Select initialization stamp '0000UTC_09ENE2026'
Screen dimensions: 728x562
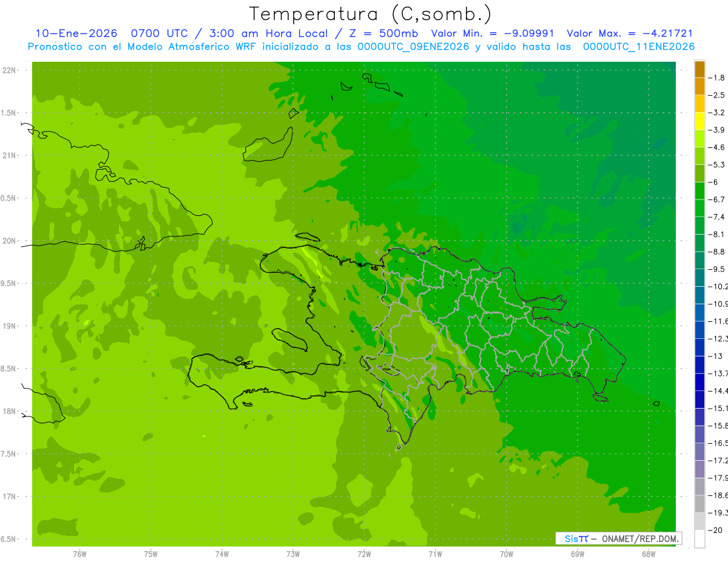413,47
